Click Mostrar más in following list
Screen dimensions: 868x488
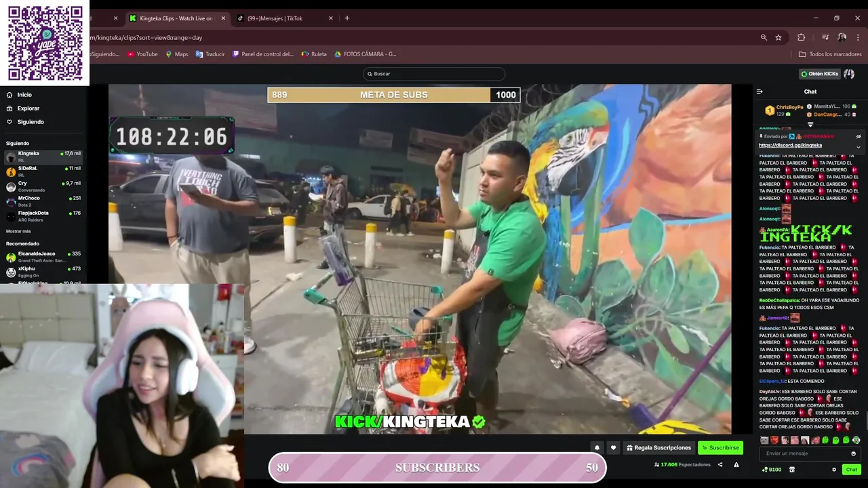(18, 231)
